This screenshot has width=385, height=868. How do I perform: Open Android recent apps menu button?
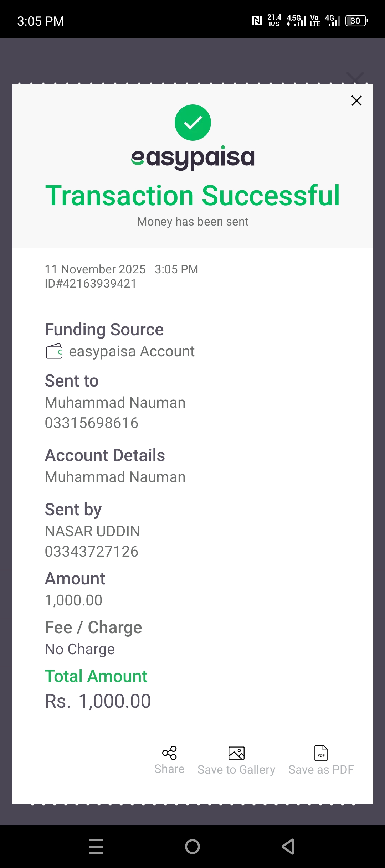coord(96,847)
